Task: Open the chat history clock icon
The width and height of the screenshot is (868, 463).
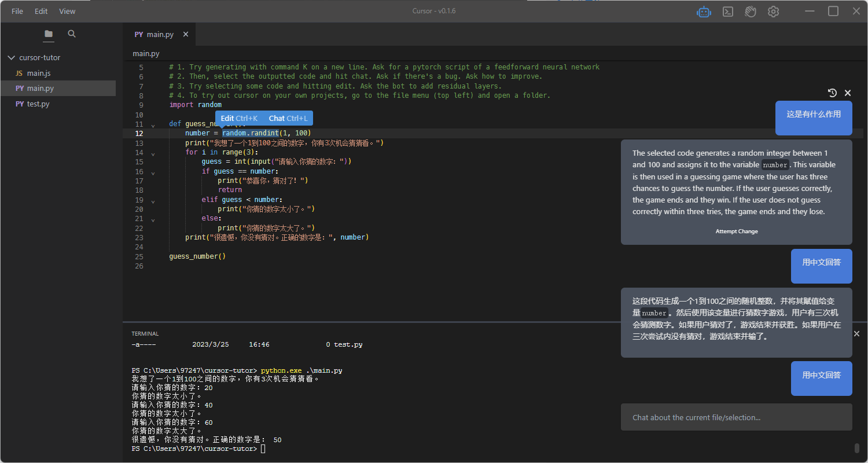Action: [832, 93]
